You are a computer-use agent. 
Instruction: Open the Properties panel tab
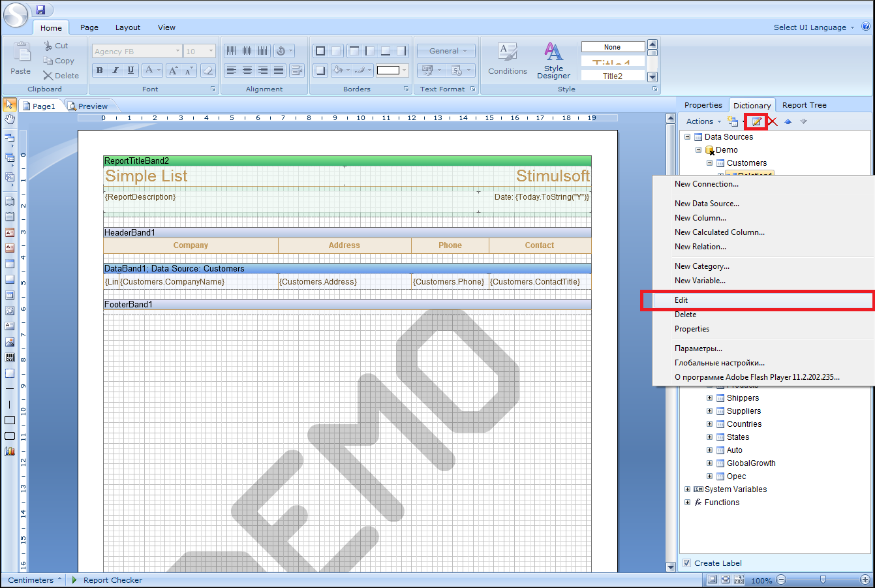tap(703, 105)
